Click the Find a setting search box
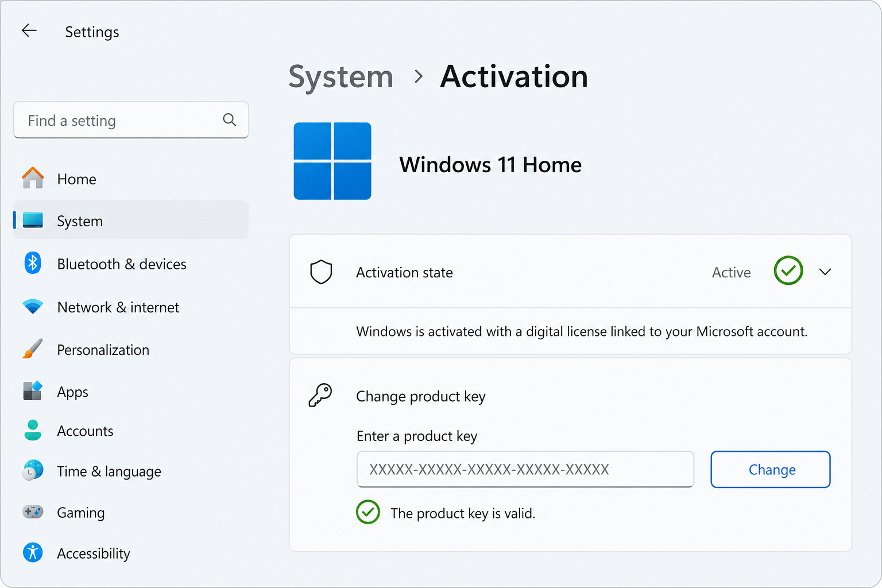The height and width of the screenshot is (588, 882). (131, 120)
